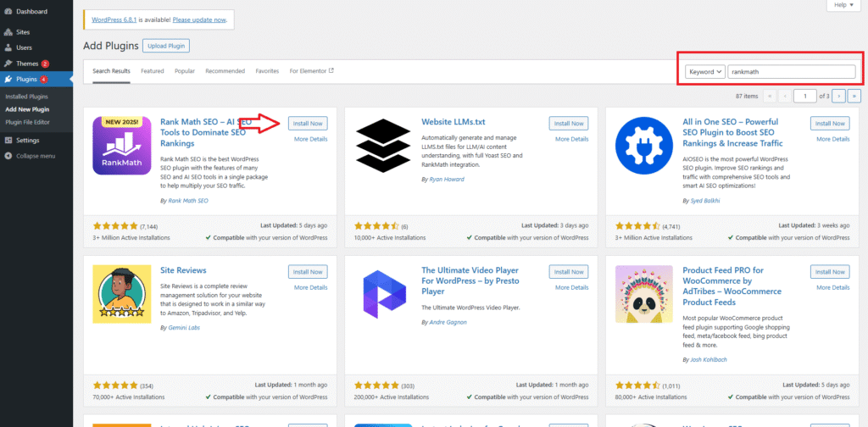Open the Themes sidebar icon

(8, 64)
